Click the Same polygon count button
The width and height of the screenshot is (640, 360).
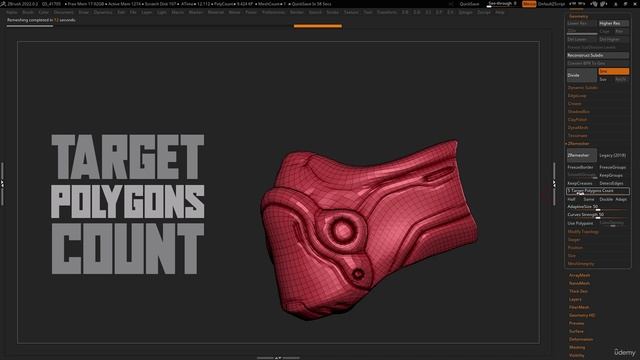pyautogui.click(x=589, y=199)
